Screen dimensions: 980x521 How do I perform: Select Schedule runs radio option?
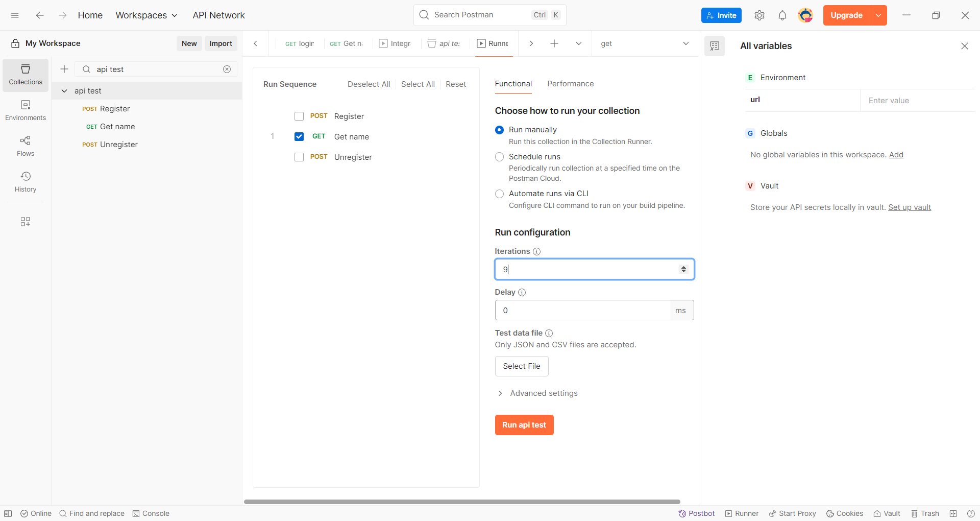point(500,157)
